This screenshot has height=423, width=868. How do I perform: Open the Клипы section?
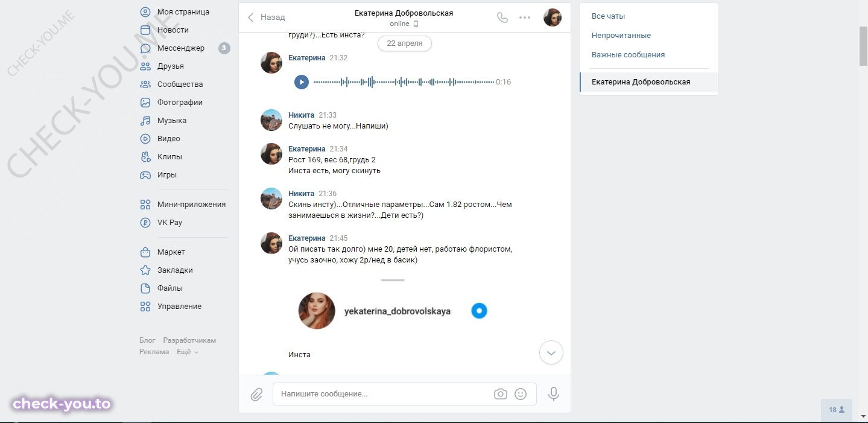point(169,157)
